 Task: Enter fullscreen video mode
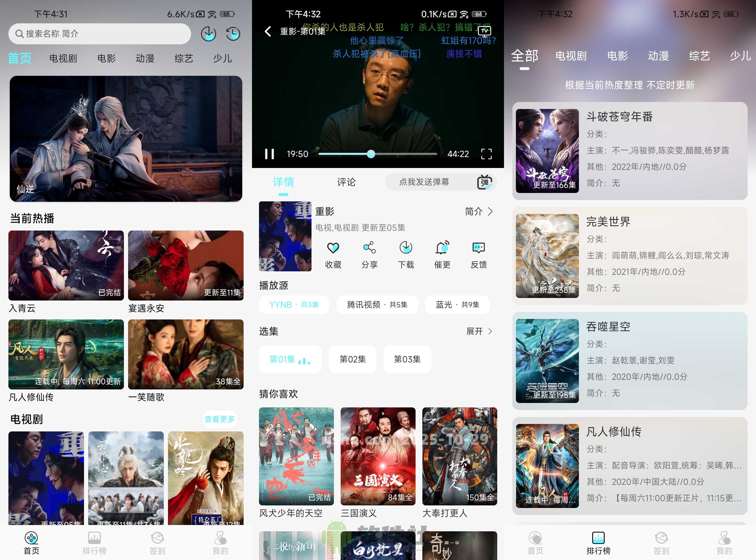[x=486, y=154]
